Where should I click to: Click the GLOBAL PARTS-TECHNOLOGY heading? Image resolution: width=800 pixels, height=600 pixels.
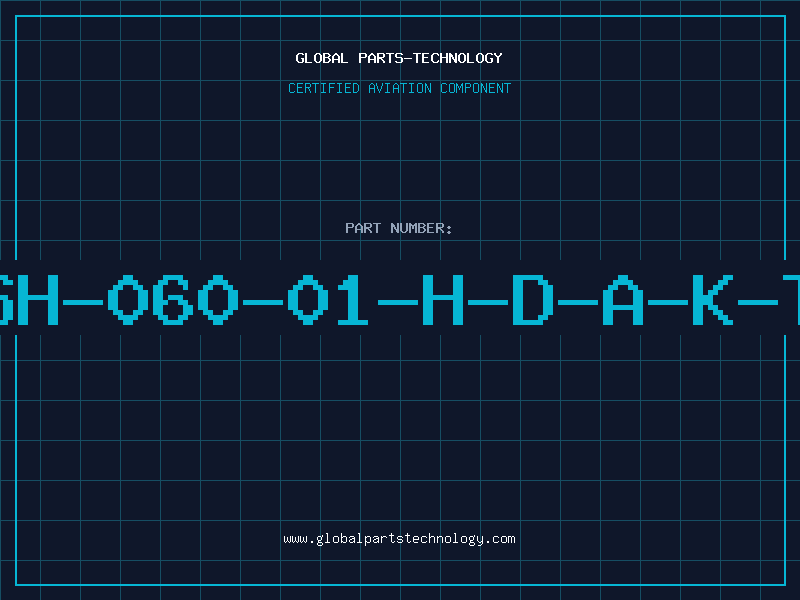(x=399, y=58)
